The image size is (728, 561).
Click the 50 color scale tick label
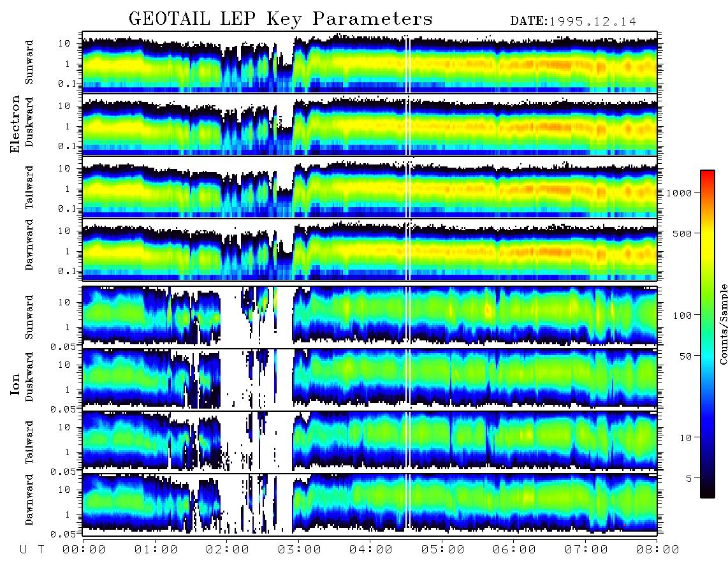[685, 356]
